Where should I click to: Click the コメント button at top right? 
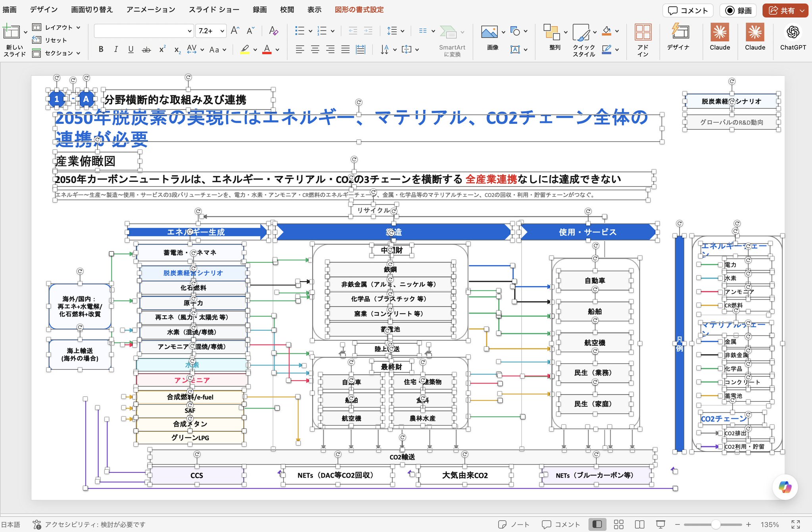click(688, 11)
